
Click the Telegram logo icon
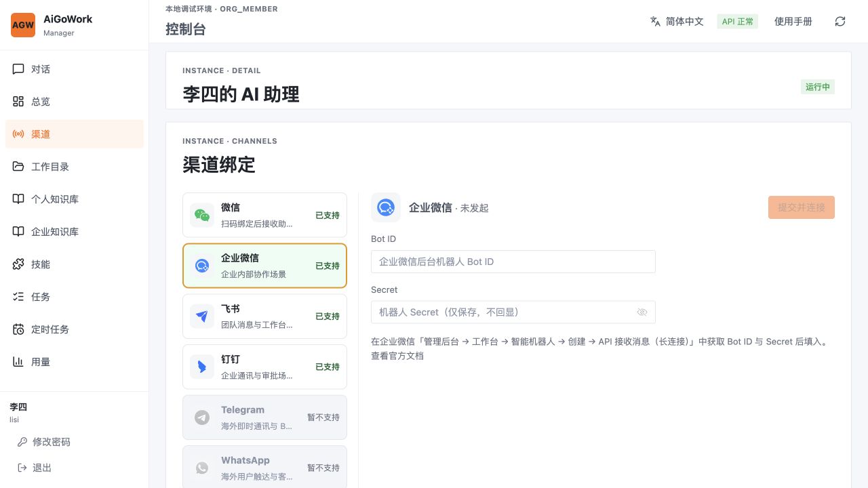[202, 418]
